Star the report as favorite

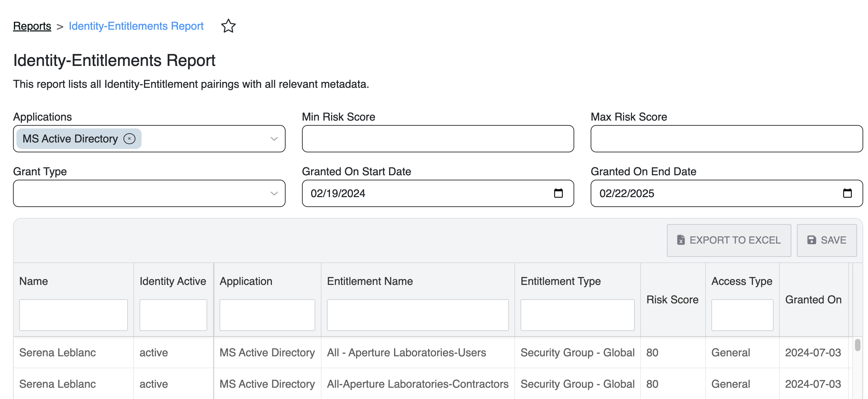[228, 26]
